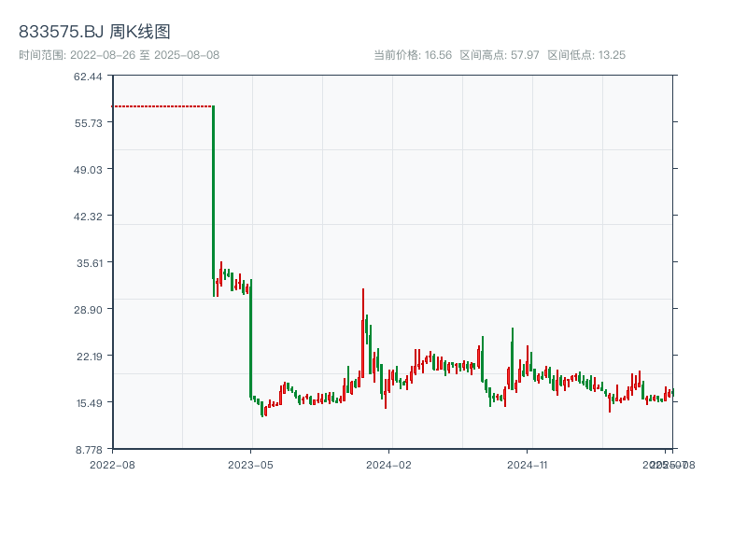747x560 pixels.
Task: Click the y-axis label 28.90
Action: coord(88,310)
